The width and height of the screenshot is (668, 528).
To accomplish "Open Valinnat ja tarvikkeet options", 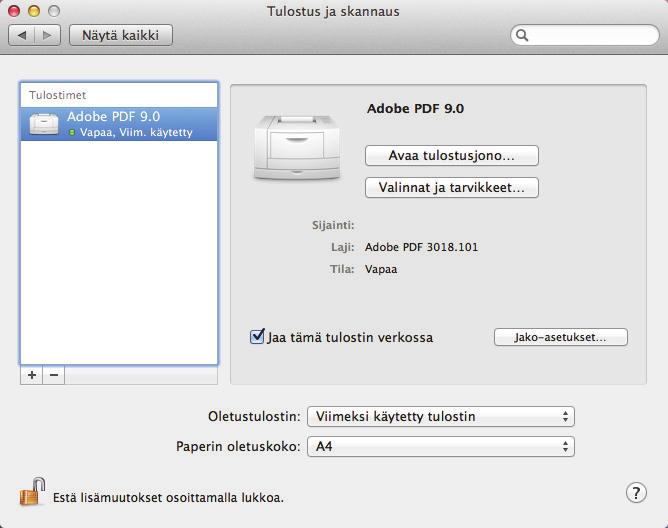I will [452, 188].
